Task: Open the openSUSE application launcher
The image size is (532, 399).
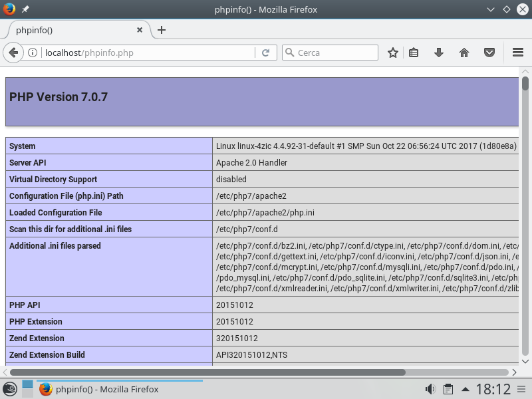Action: 10,389
